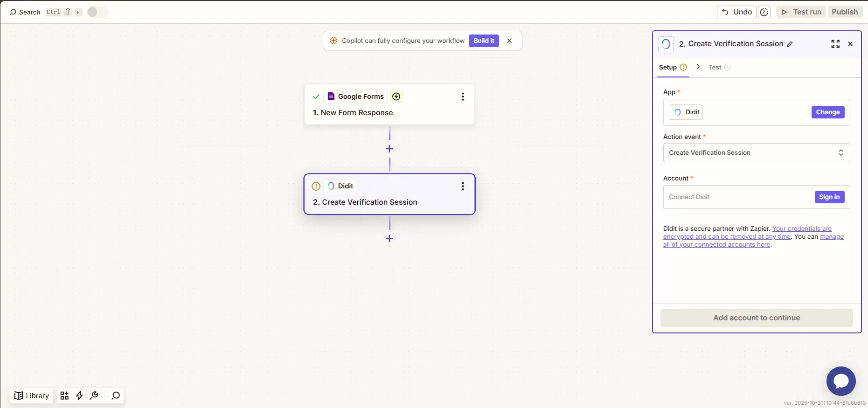Start a Test run
The height and width of the screenshot is (408, 868).
(x=801, y=12)
